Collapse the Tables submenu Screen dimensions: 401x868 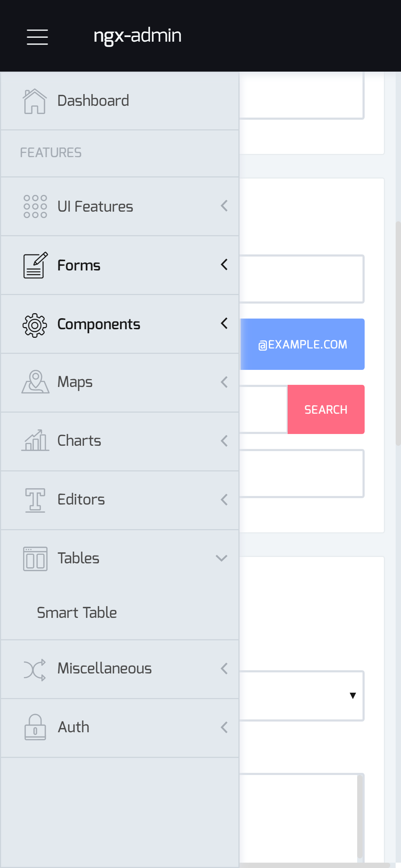(221, 558)
